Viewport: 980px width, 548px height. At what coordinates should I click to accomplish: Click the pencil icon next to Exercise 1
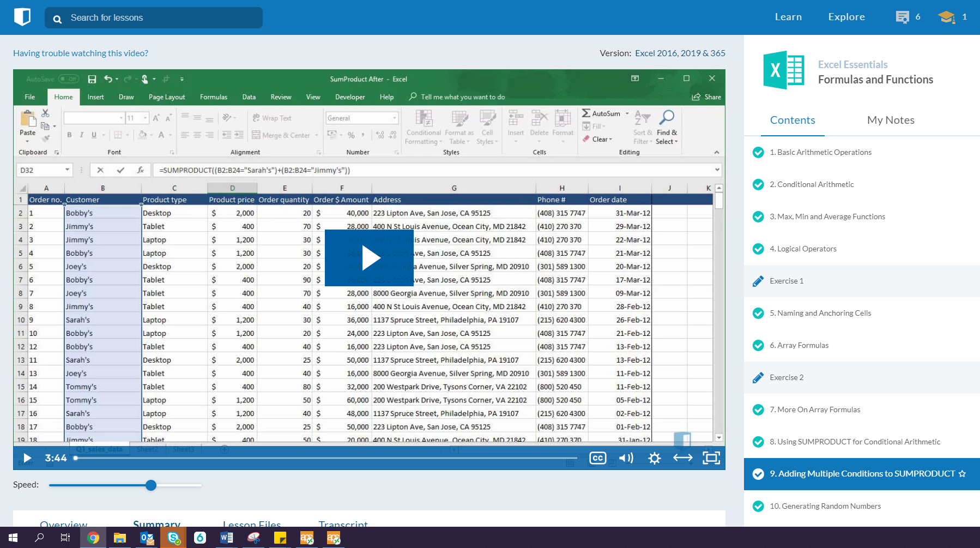coord(758,281)
